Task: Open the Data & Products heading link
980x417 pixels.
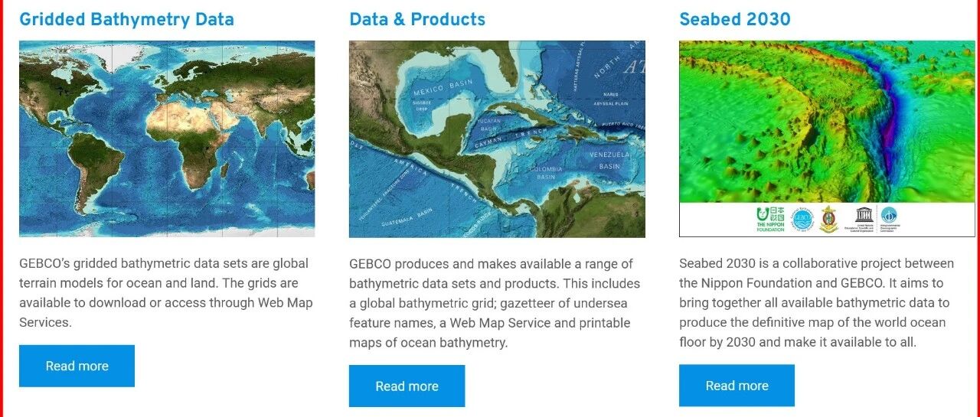Action: pos(417,19)
